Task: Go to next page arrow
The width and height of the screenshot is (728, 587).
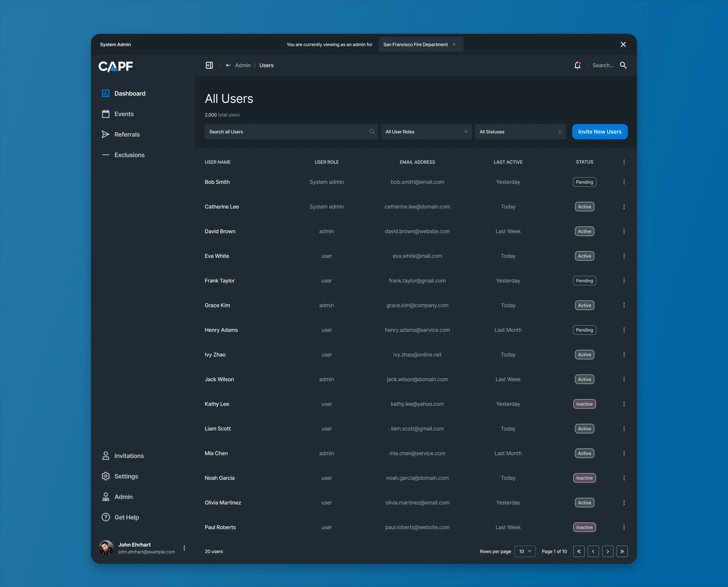Action: click(x=607, y=551)
